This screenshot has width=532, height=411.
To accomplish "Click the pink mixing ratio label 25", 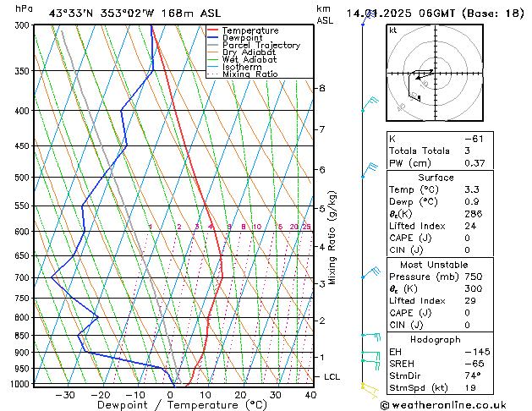I will pos(306,227).
